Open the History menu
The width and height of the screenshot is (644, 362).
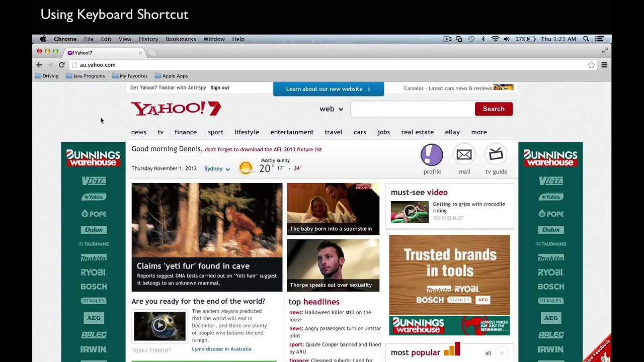(148, 39)
